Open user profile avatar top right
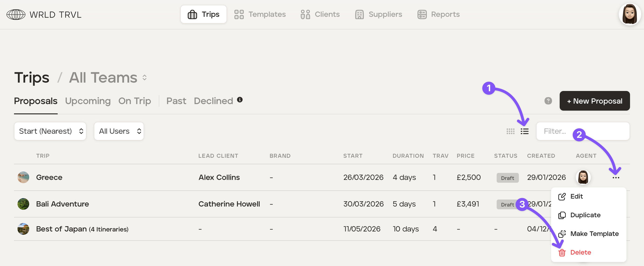 click(x=629, y=14)
